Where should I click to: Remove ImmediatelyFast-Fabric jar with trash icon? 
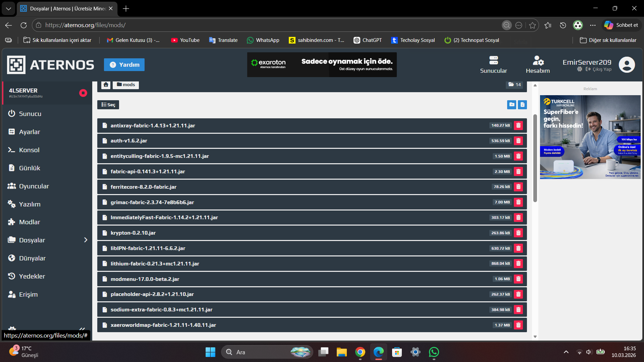(x=518, y=218)
